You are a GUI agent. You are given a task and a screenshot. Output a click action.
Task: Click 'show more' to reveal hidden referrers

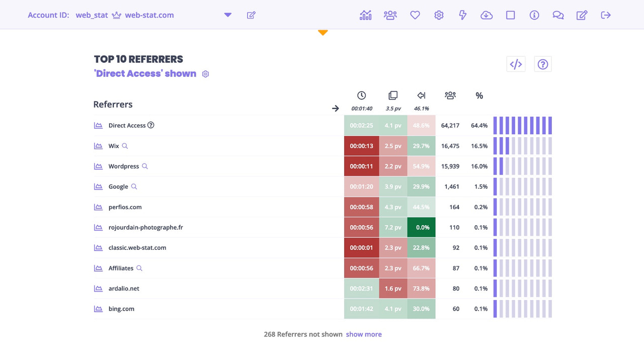[364, 334]
